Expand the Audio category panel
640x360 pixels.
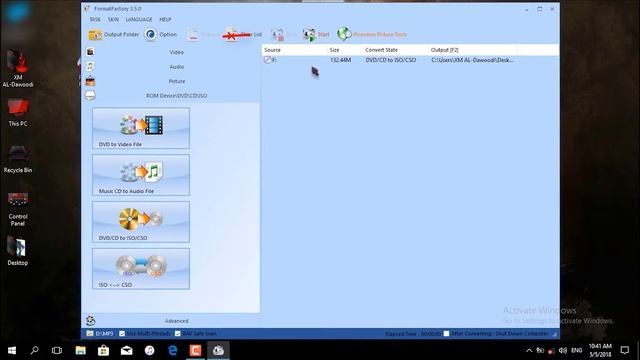coord(176,67)
